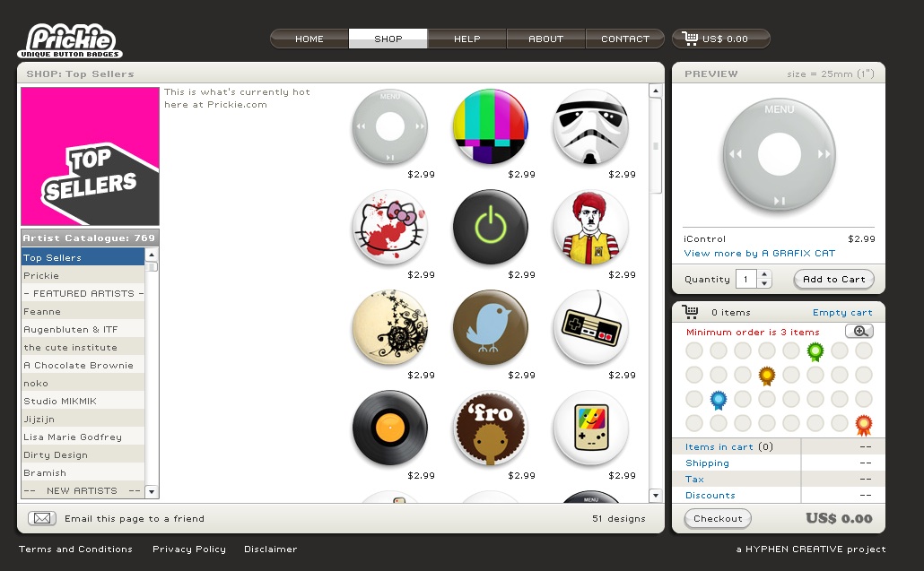
Task: Click the shopping cart icon in header
Action: [690, 39]
